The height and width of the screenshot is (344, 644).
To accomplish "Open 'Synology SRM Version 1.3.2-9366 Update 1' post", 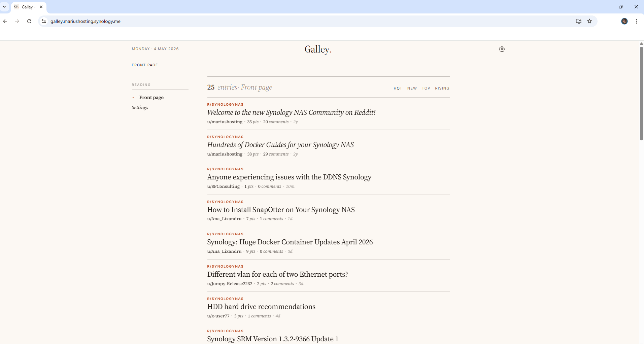I will click(x=273, y=339).
